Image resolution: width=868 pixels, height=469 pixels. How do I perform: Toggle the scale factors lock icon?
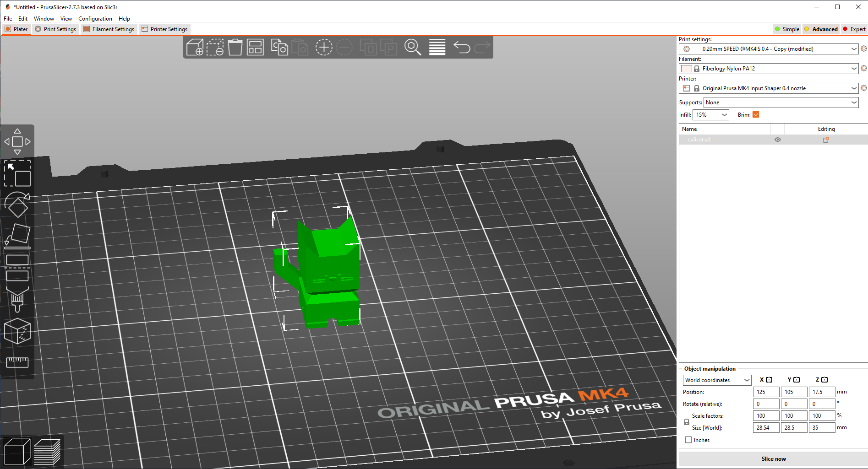pyautogui.click(x=686, y=422)
